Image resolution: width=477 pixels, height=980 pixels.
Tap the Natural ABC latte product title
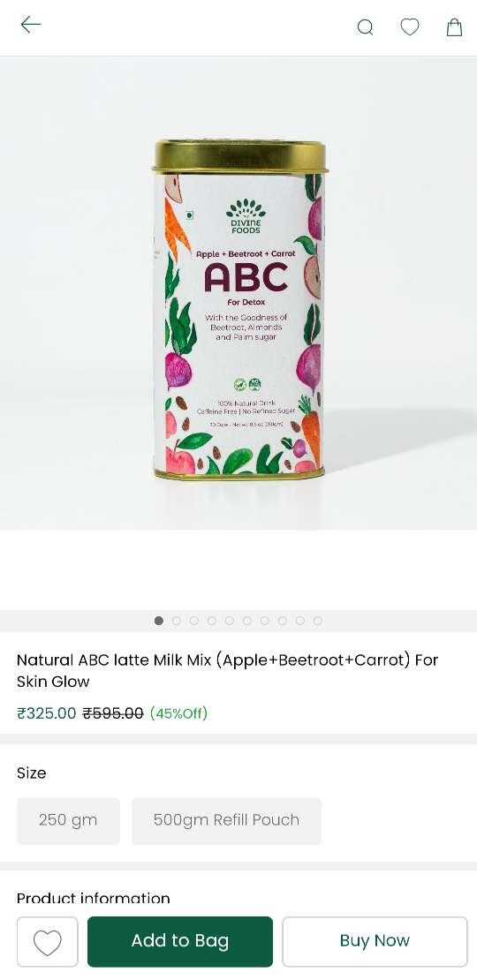pos(228,671)
